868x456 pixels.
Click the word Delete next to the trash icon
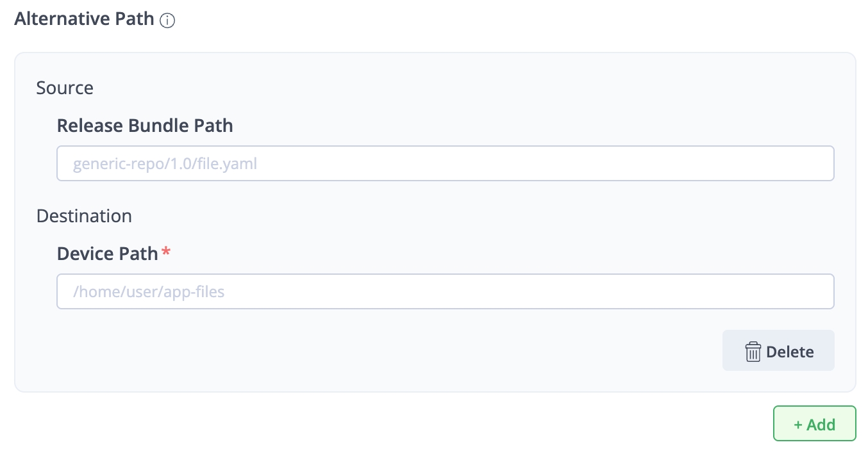coord(790,352)
